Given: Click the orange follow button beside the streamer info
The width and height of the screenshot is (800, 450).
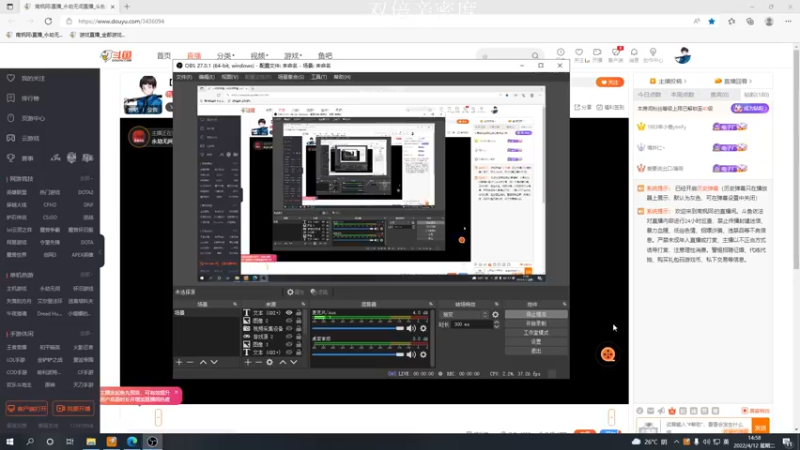Looking at the screenshot, I should click(x=610, y=82).
